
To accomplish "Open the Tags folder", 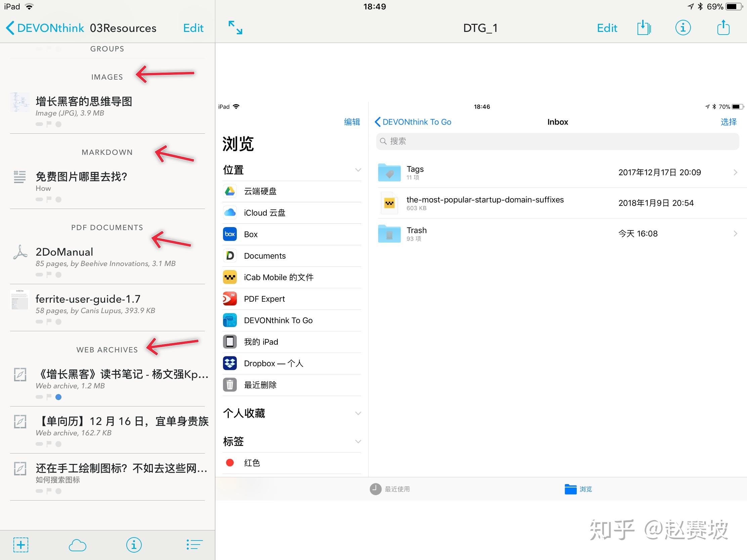I will coord(557,172).
